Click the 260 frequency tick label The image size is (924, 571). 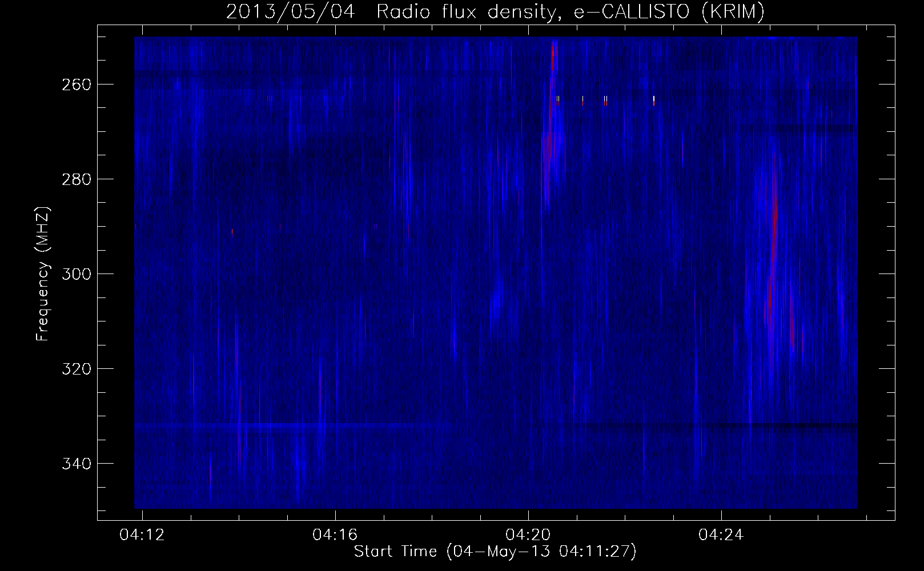(77, 85)
